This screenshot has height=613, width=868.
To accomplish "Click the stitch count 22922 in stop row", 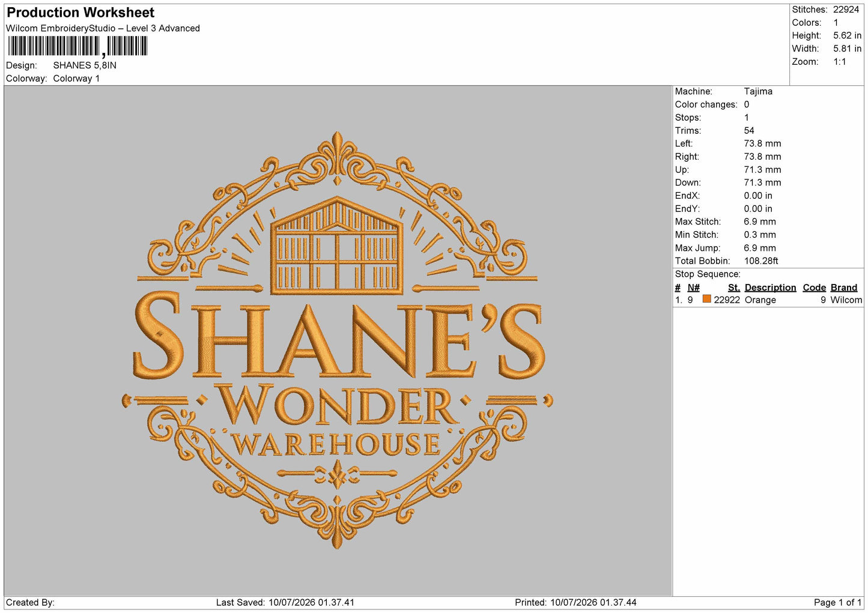I will pyautogui.click(x=727, y=300).
